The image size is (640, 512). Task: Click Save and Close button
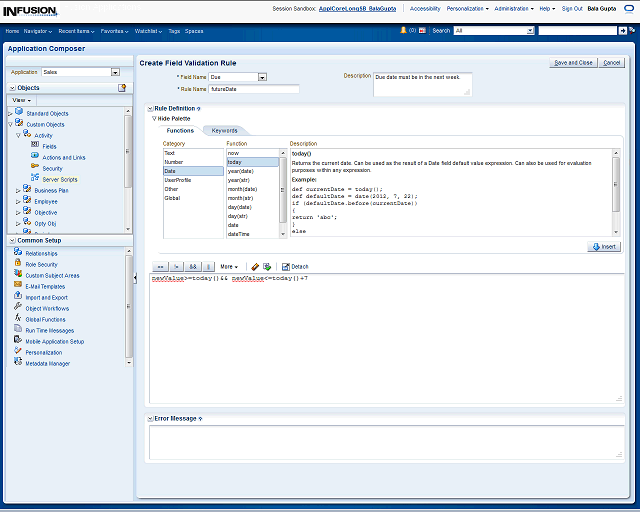pyautogui.click(x=573, y=62)
